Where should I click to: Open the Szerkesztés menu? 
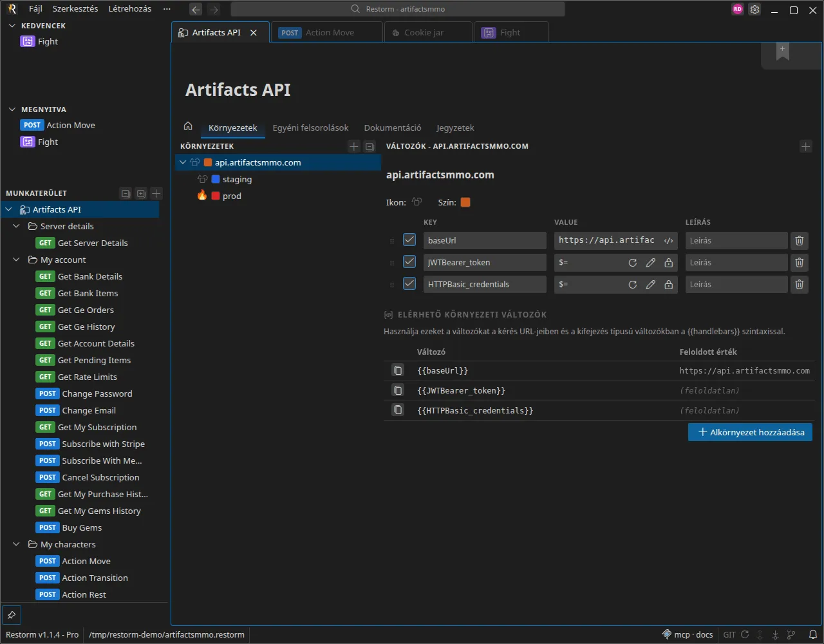pos(75,9)
